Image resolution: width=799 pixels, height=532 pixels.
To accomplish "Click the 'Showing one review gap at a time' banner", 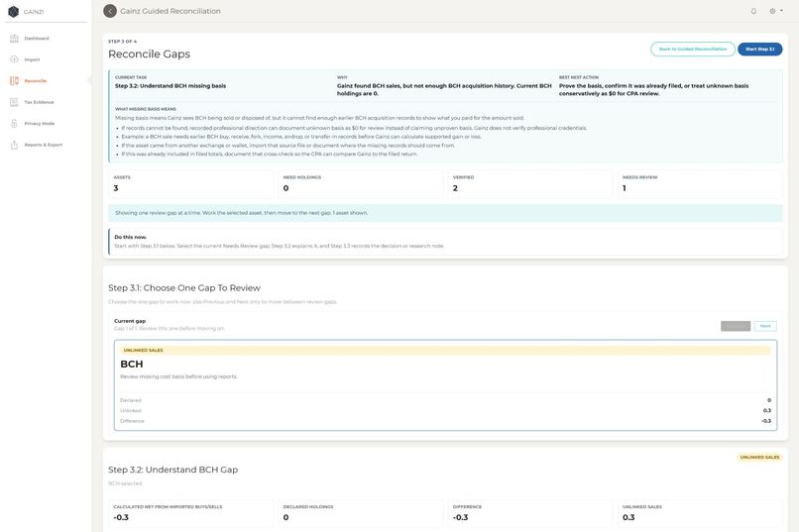I will coord(445,213).
